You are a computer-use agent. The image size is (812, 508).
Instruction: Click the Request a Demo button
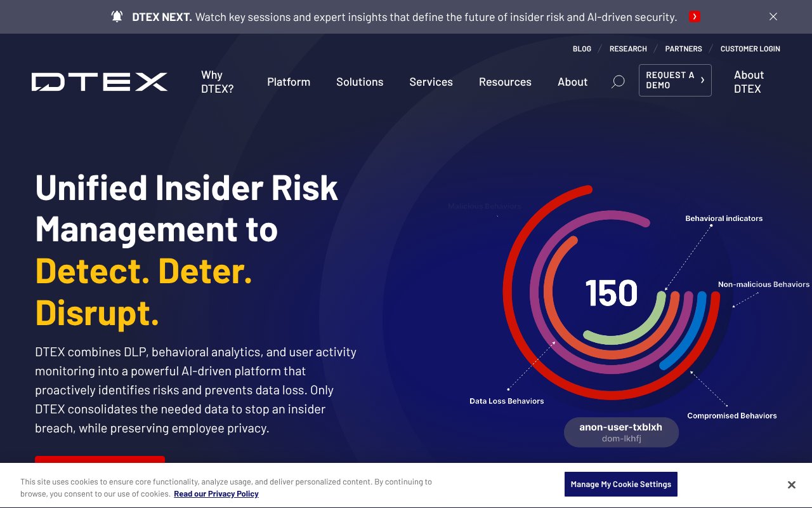[670, 80]
